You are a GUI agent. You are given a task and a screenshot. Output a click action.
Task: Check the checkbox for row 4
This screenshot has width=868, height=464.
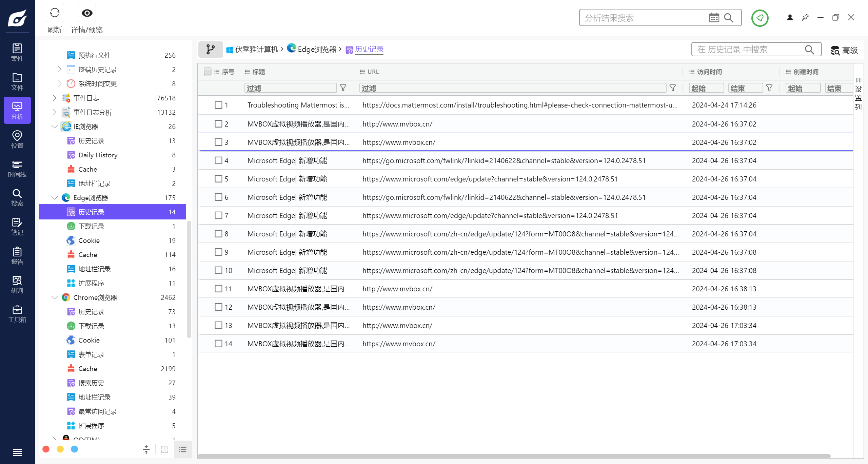[218, 160]
